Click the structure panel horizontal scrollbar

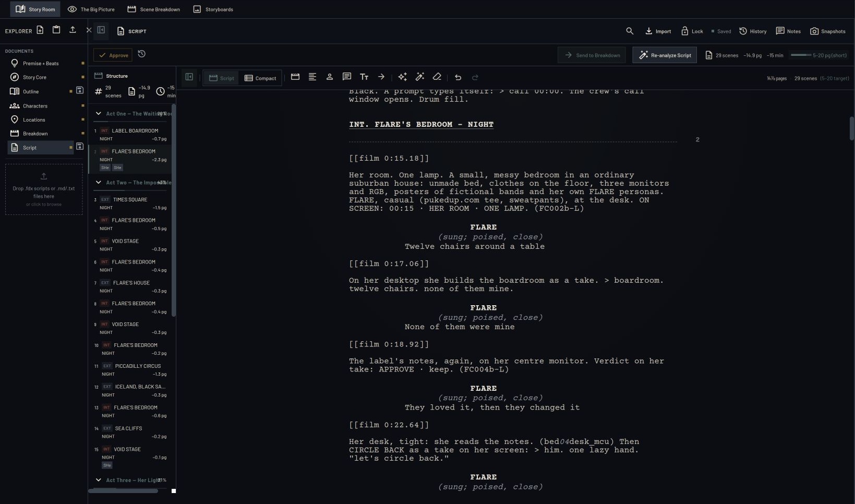124,490
